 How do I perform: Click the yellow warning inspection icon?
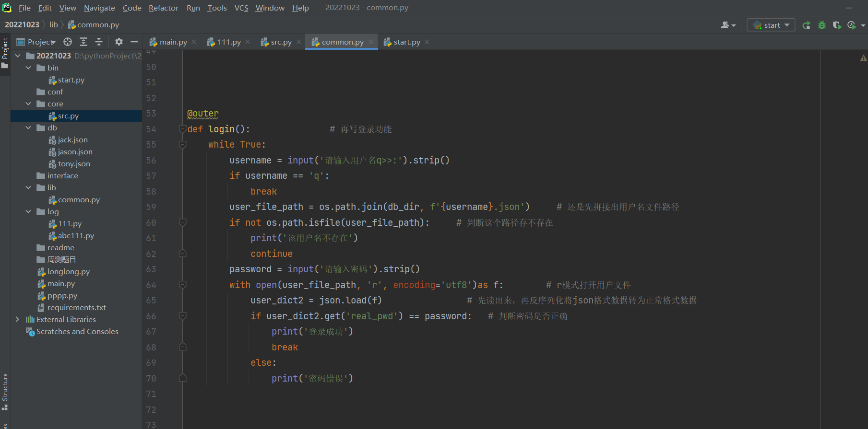[x=863, y=58]
